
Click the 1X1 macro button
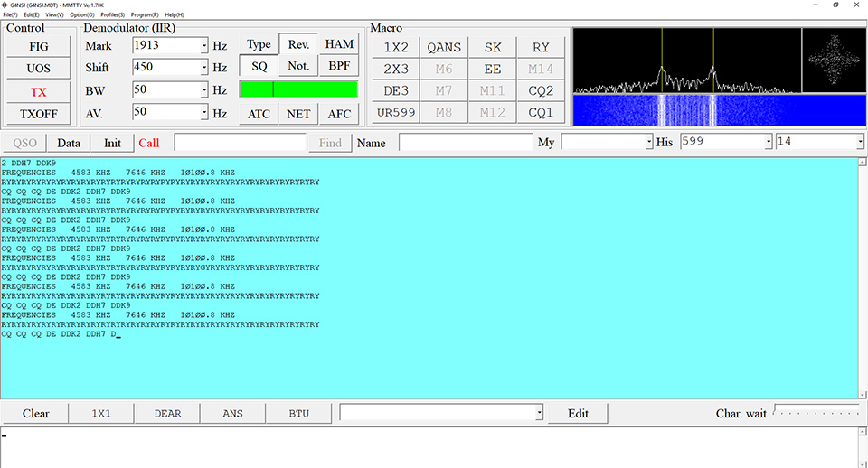[101, 413]
